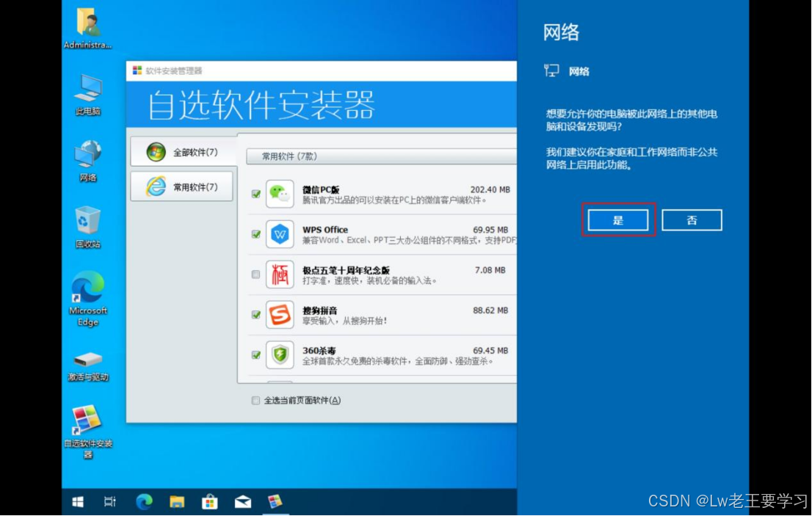Click the 69.45 MB size text
Viewport: 812px width, 516px height.
tap(490, 351)
